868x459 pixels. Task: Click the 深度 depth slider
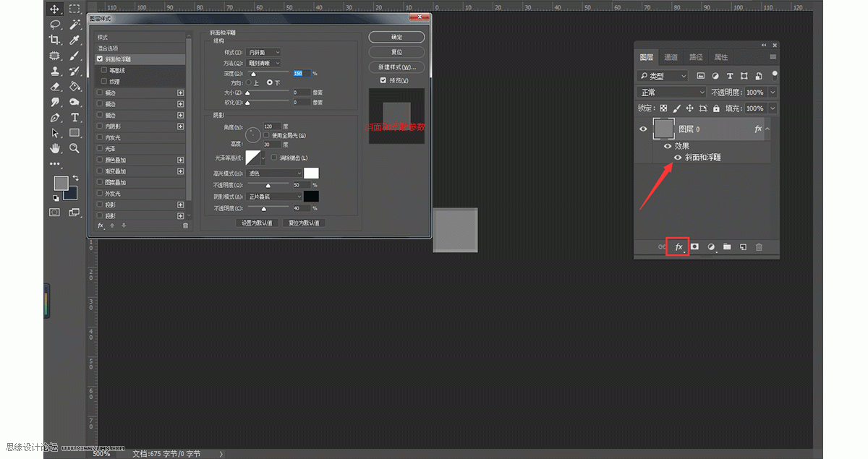(268, 74)
